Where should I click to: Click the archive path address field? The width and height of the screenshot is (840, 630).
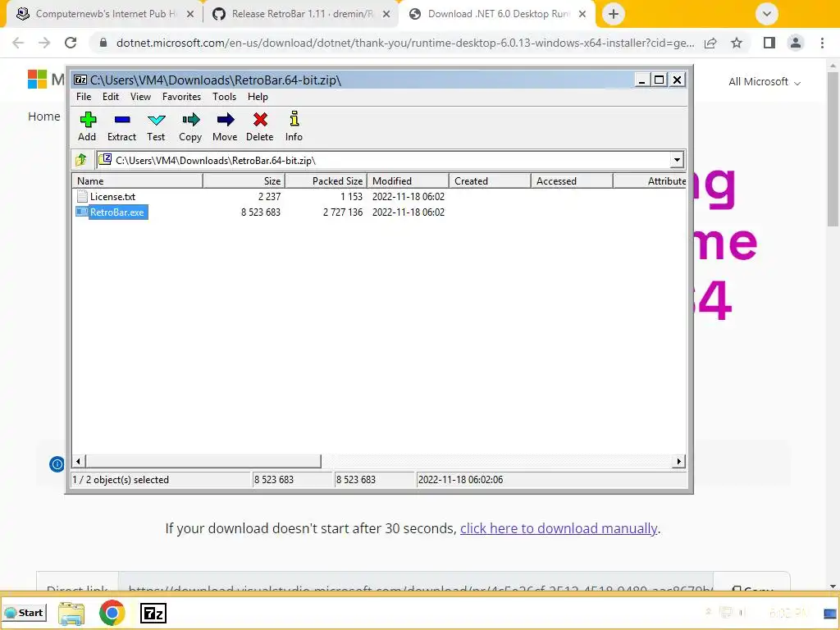point(383,160)
